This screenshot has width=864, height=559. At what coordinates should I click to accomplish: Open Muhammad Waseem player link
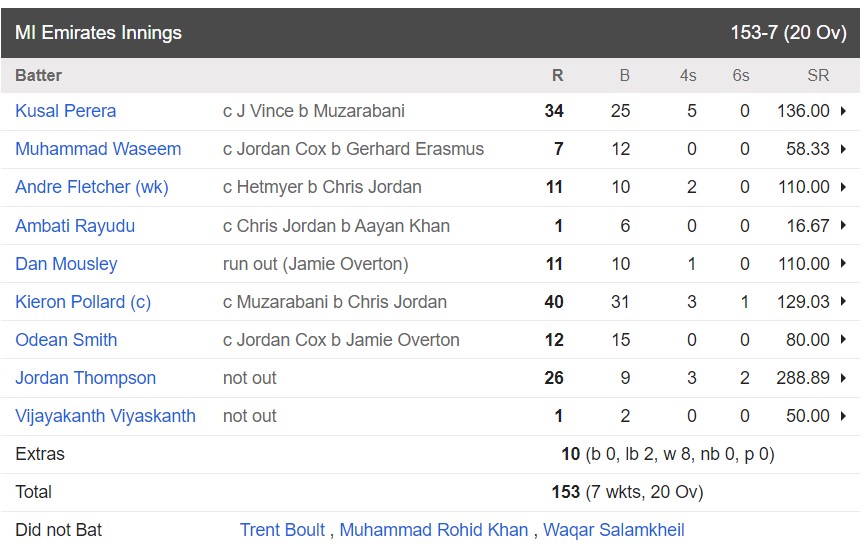click(x=98, y=149)
